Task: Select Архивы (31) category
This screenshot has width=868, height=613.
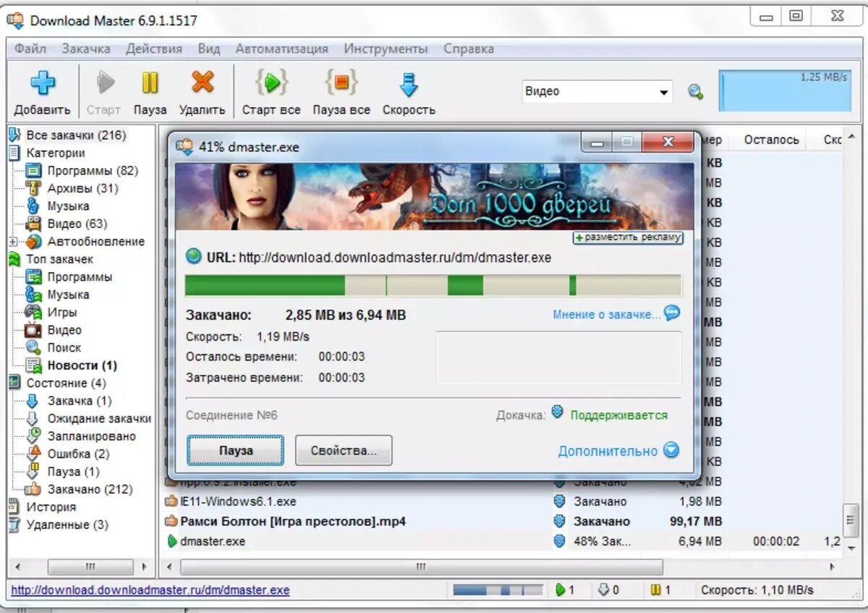Action: (x=82, y=188)
